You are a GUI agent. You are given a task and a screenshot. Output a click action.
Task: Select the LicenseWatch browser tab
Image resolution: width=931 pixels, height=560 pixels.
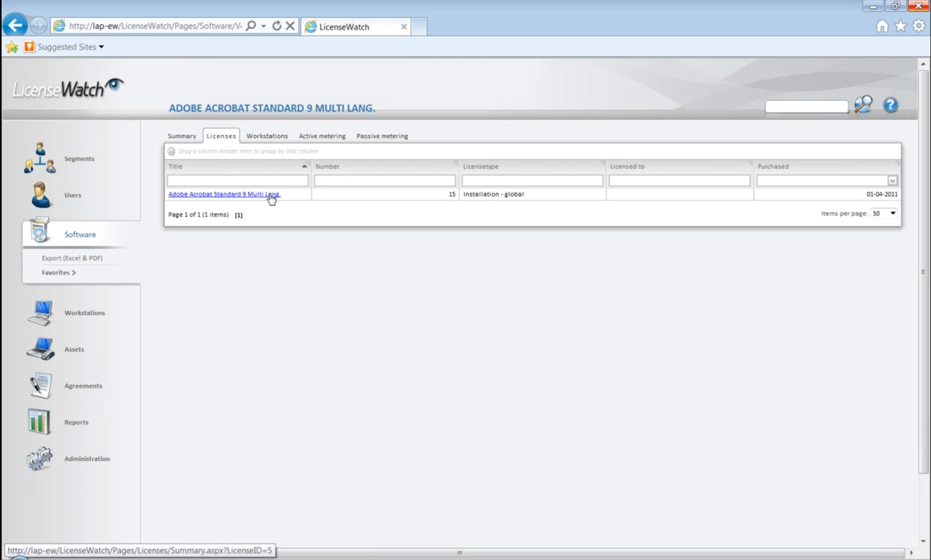coord(356,27)
